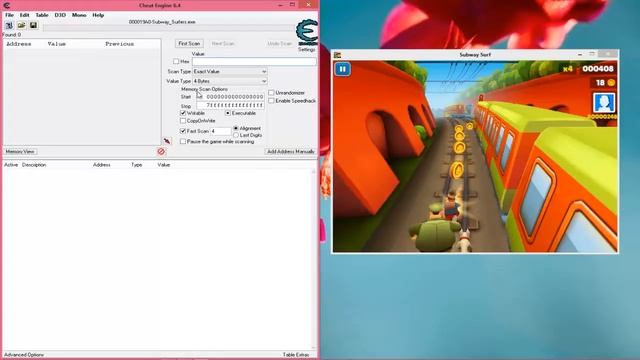The width and height of the screenshot is (640, 360).
Task: Enable Pause the game while scanning
Action: [183, 142]
